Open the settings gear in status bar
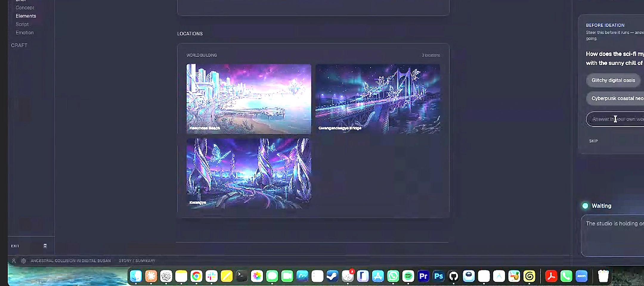The image size is (644, 286). (x=24, y=261)
